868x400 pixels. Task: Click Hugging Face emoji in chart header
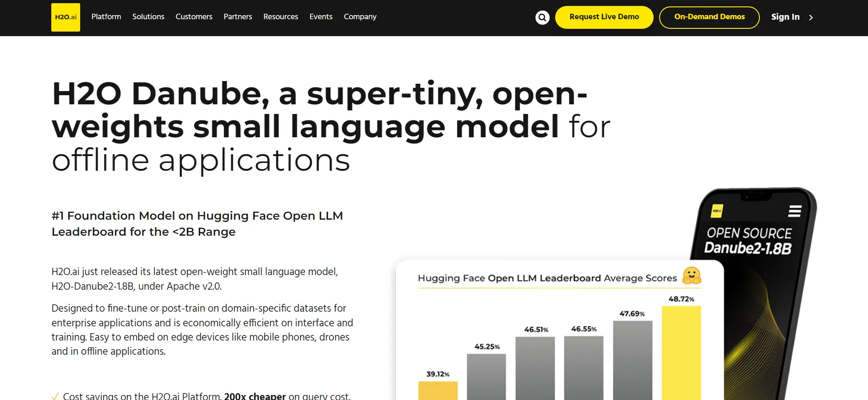click(692, 276)
